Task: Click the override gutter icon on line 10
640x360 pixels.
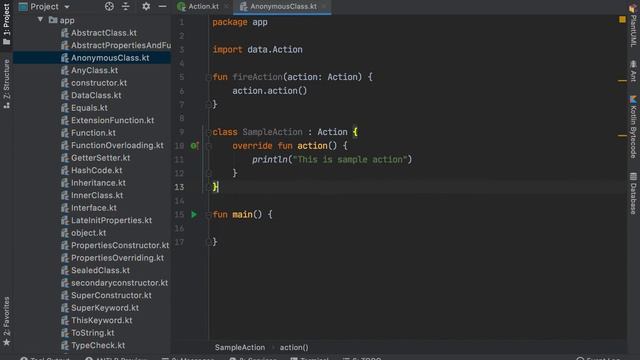Action: 194,146
